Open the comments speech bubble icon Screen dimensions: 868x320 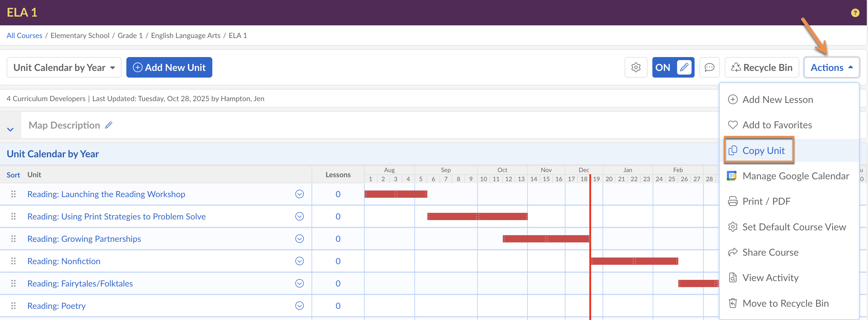point(709,67)
